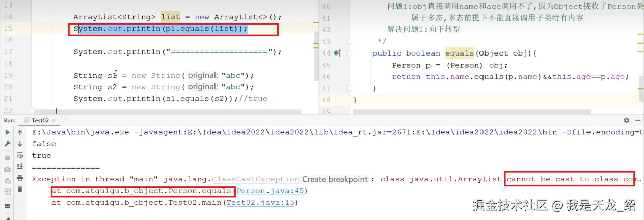Click down stack trace arrow

coord(20,144)
